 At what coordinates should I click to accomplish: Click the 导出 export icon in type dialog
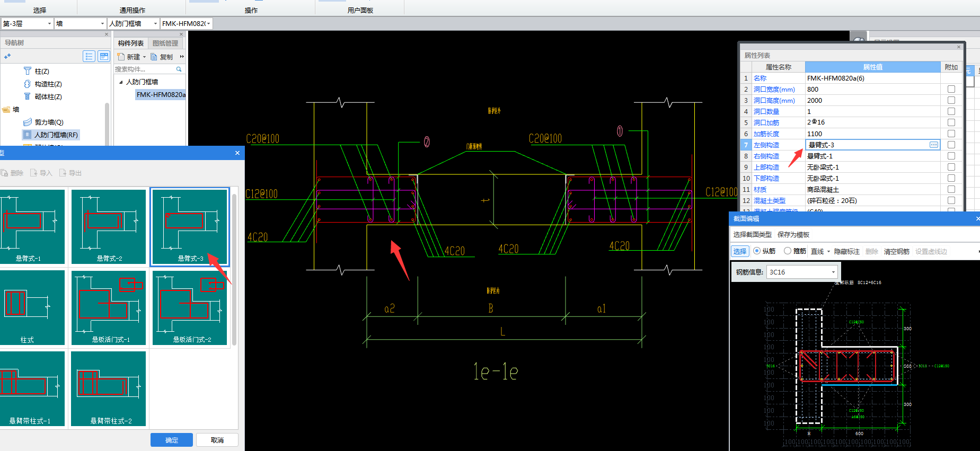(63, 173)
